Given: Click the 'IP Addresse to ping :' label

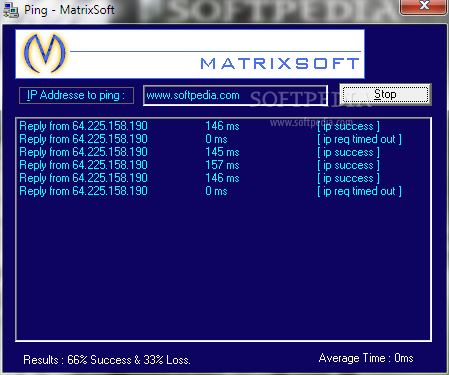Looking at the screenshot, I should [x=76, y=95].
